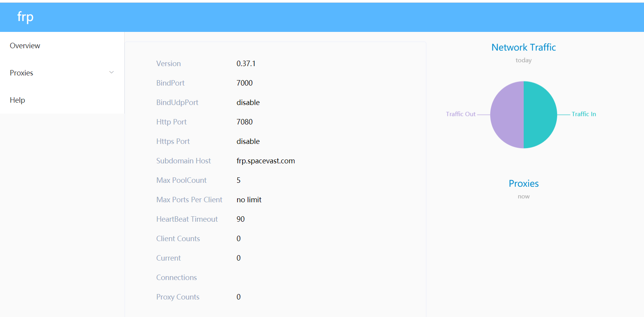This screenshot has width=644, height=317.
Task: Click the Max Ports Per Client label
Action: click(189, 200)
